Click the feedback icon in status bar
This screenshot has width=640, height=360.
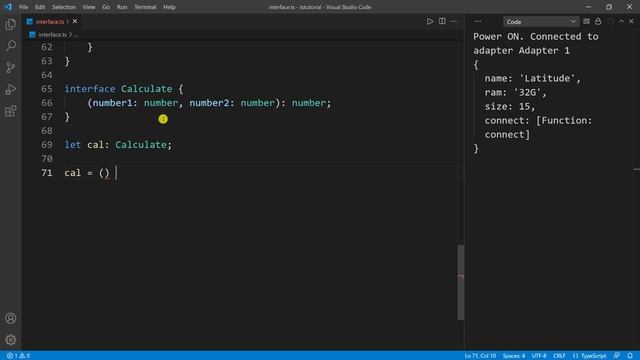[616, 356]
